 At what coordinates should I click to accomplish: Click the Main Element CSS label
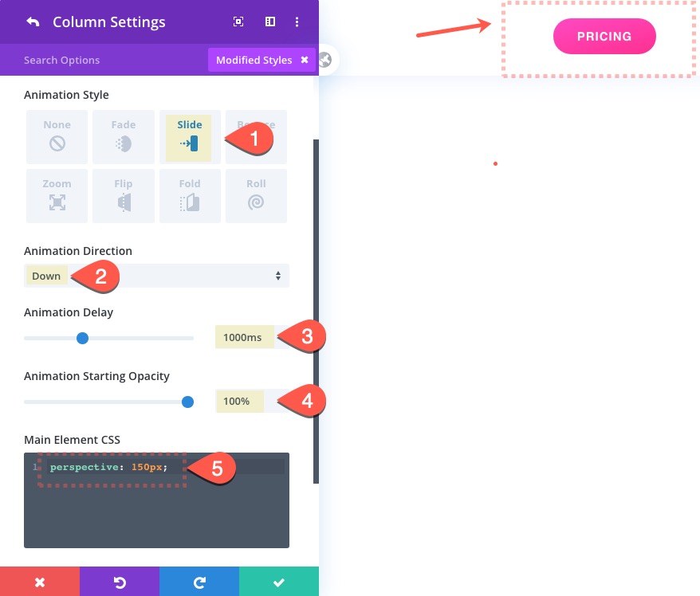pyautogui.click(x=72, y=440)
